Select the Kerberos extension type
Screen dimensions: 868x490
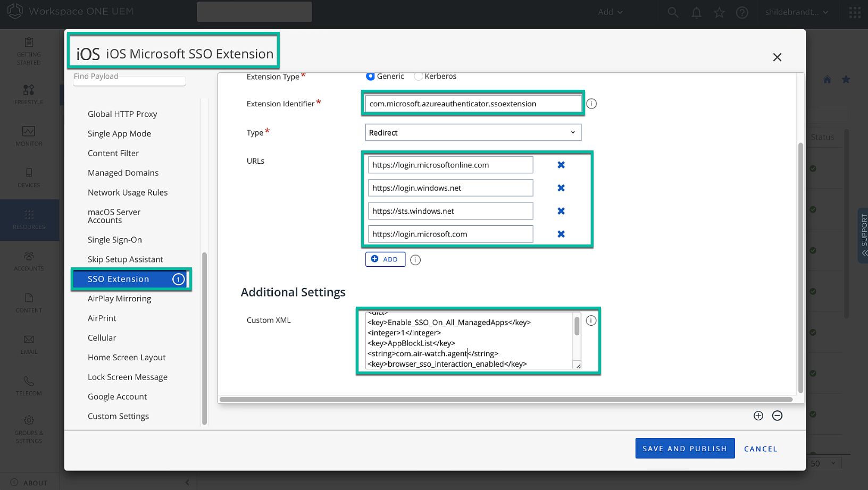[419, 77]
